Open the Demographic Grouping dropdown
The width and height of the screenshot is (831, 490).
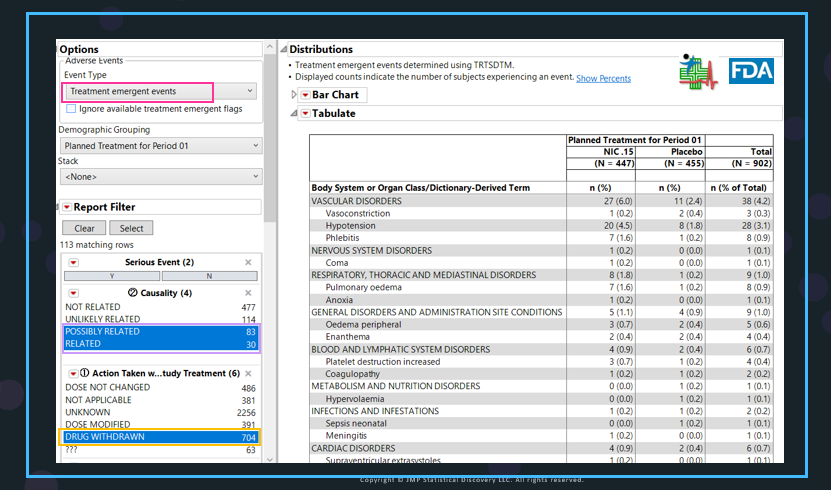[x=161, y=146]
